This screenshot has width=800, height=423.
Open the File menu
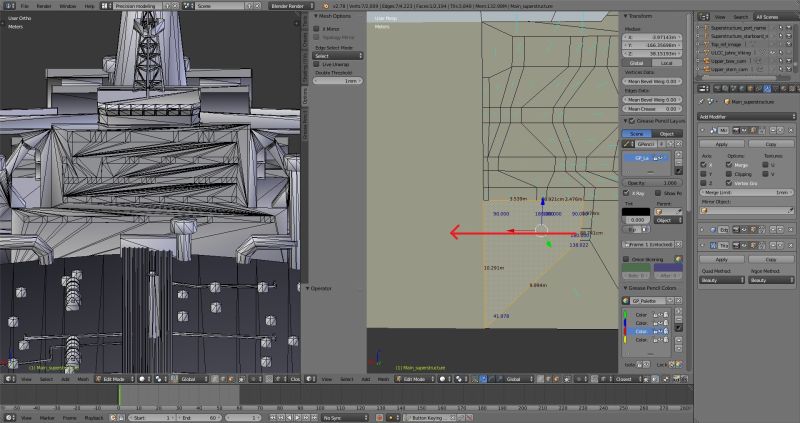[24, 6]
